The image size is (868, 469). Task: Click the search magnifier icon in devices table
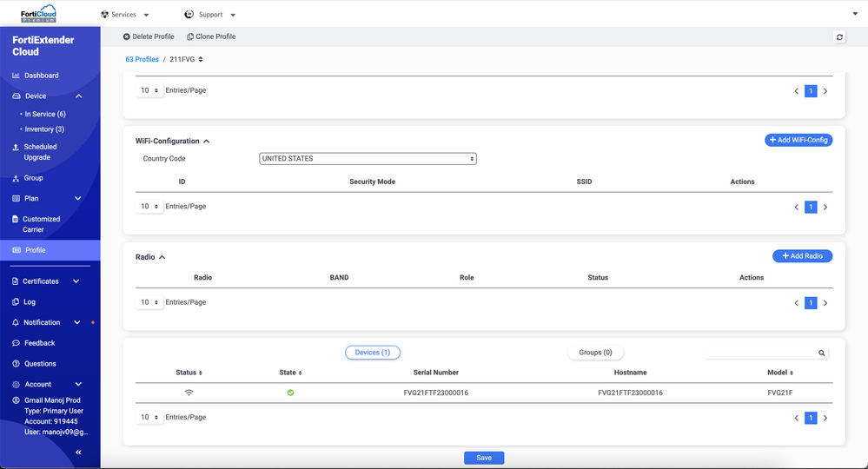(x=821, y=353)
